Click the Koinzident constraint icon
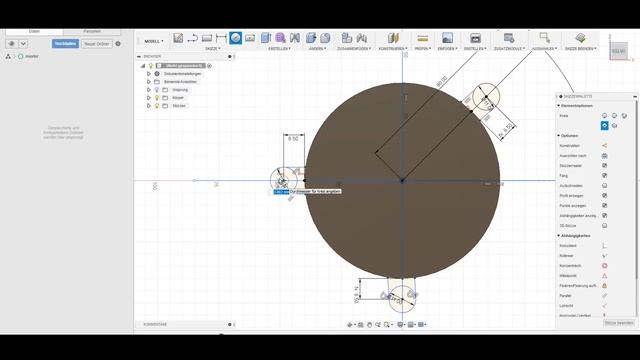640x360 pixels. tap(604, 246)
